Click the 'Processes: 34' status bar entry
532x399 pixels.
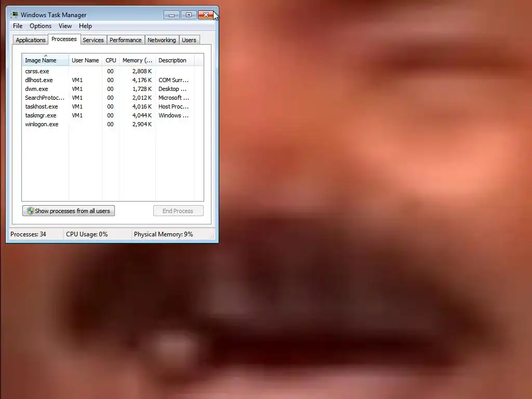click(x=28, y=234)
